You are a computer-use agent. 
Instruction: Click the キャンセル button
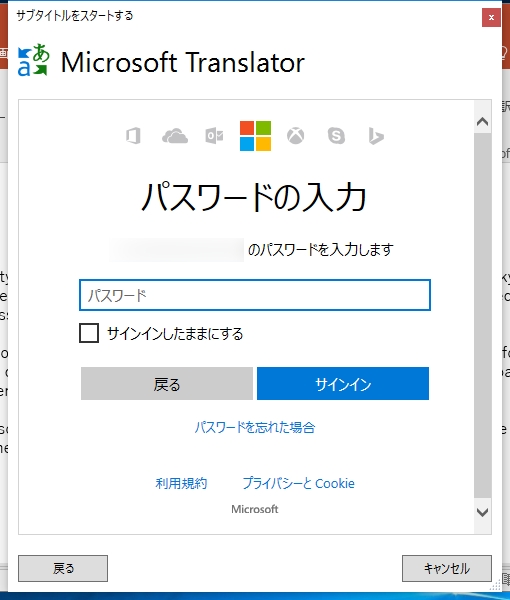[x=446, y=568]
